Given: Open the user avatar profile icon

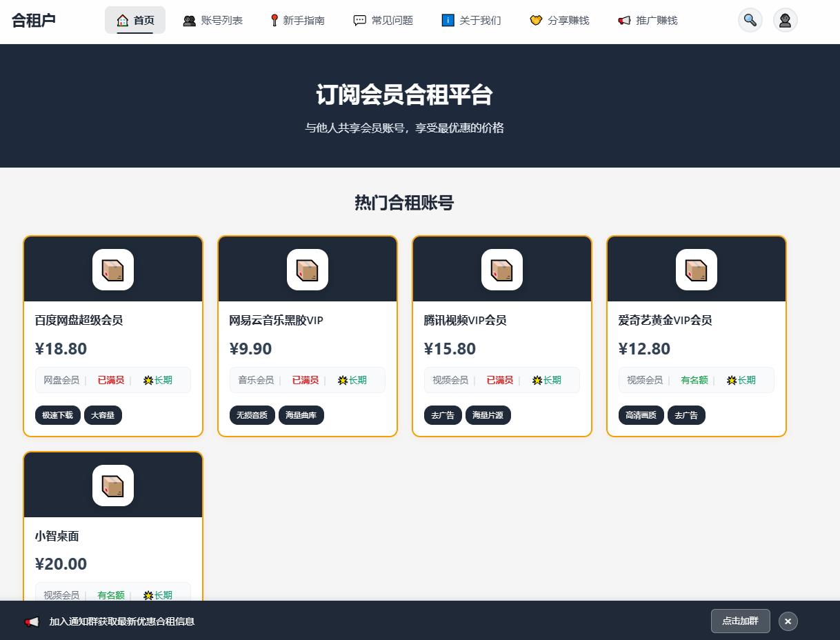Looking at the screenshot, I should (x=786, y=20).
